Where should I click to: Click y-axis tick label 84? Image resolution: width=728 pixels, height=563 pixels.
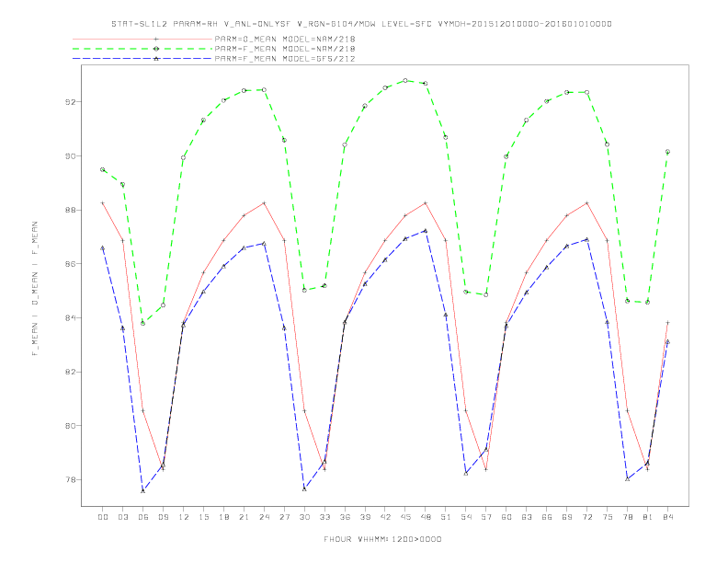click(70, 317)
